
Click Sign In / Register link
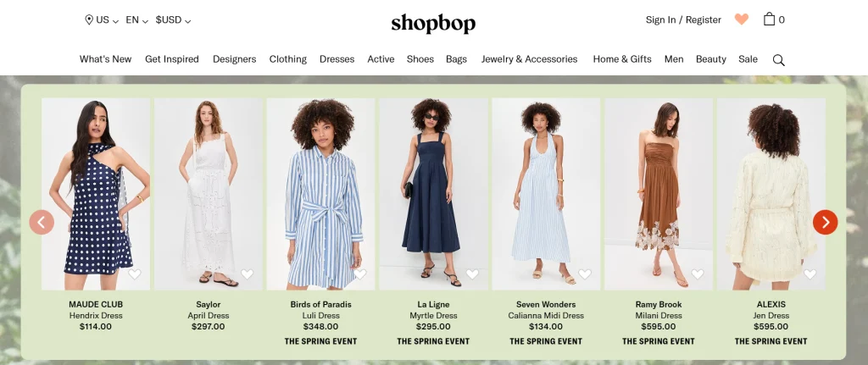683,20
